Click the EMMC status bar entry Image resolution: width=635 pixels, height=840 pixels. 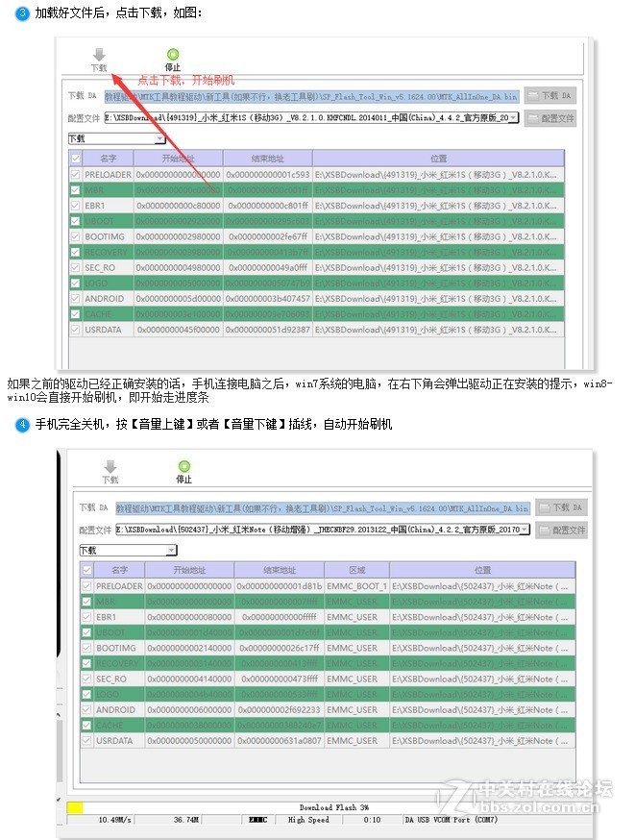click(x=258, y=820)
